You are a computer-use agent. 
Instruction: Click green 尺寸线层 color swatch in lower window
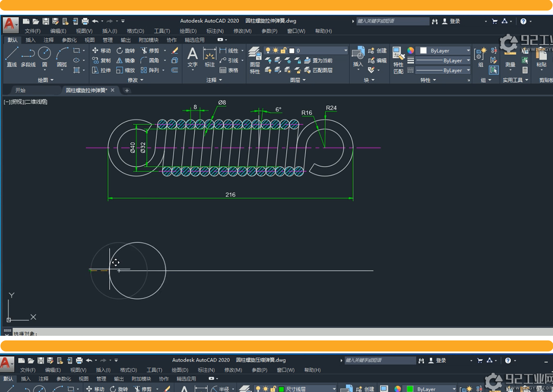281,389
